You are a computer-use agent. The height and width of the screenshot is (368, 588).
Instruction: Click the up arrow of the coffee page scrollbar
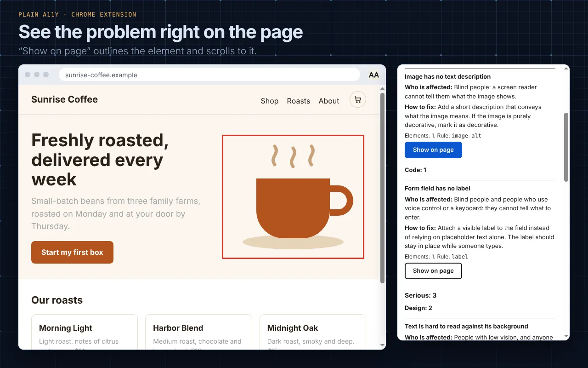[383, 90]
